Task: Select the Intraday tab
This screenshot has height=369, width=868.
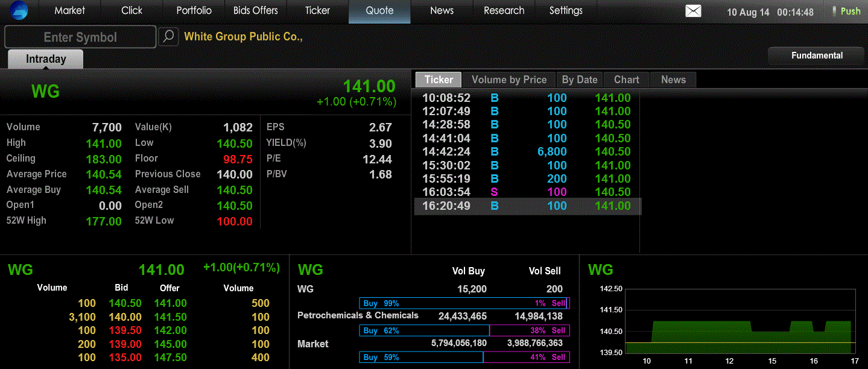Action: coord(46,59)
